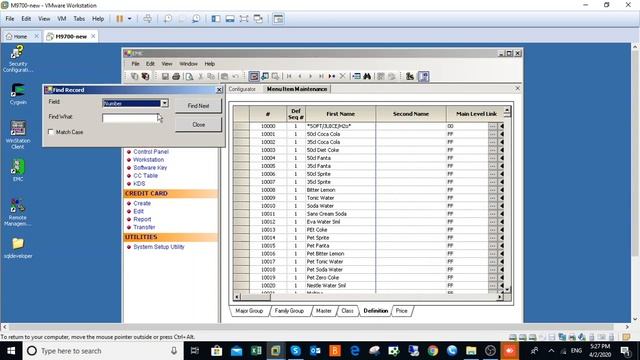Open the Credit Card Transfer link
640x360 pixels.
(144, 227)
